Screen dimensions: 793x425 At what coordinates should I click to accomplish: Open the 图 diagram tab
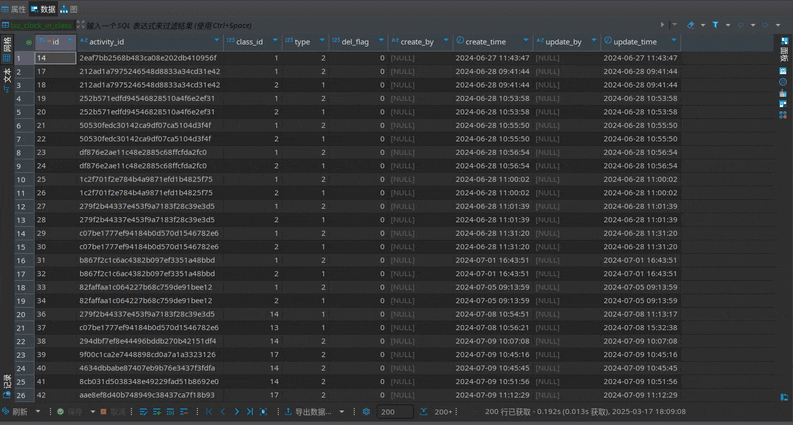coord(69,9)
